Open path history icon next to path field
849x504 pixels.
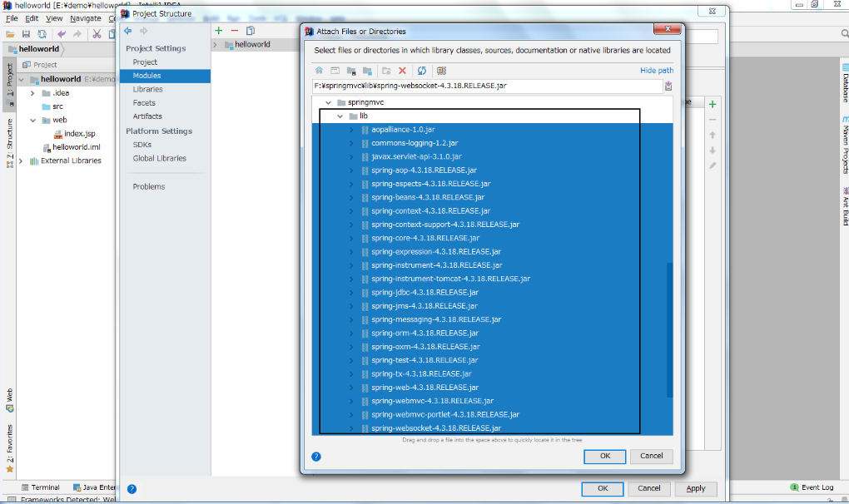(668, 86)
